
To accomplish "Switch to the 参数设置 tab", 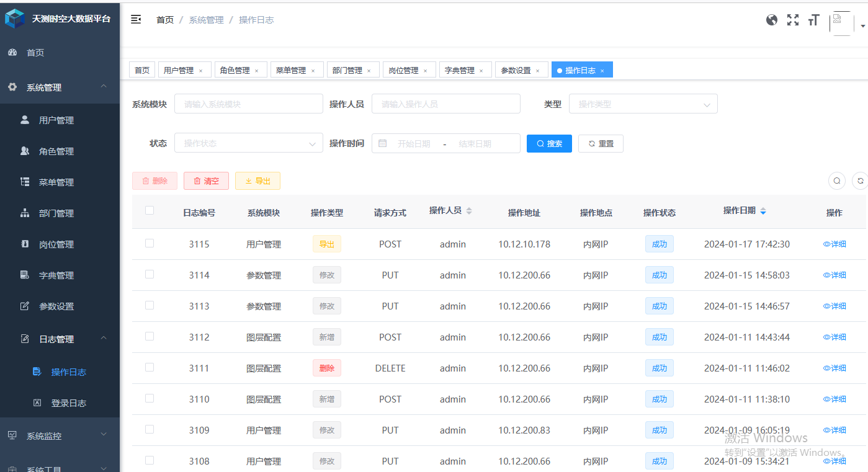I will 517,69.
